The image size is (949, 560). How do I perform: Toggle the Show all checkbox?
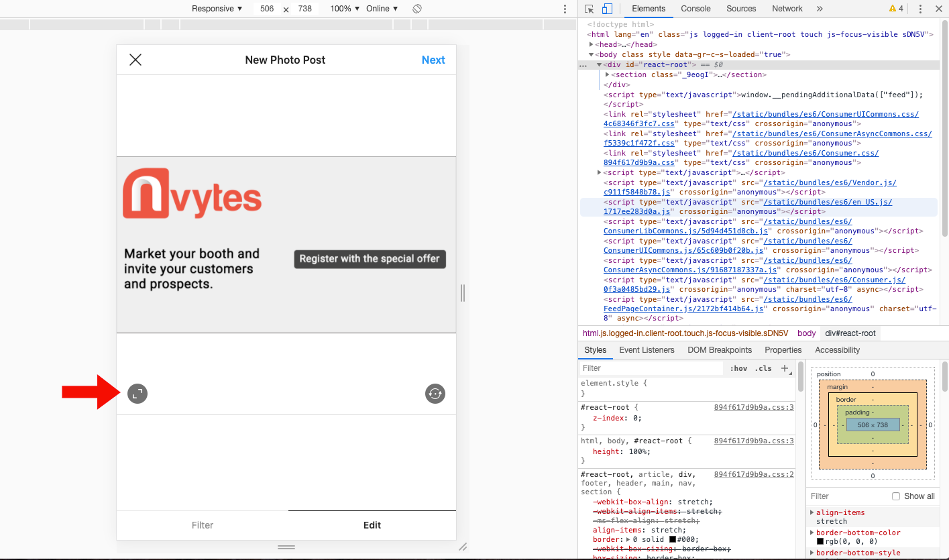896,496
